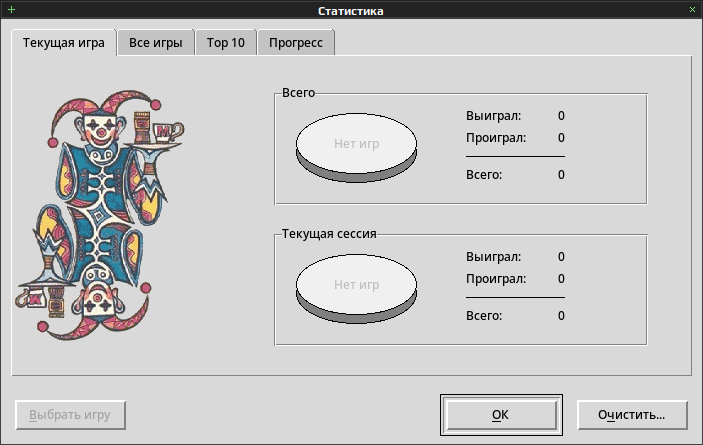This screenshot has height=445, width=703.
Task: Close the Статистика window
Action: pos(692,10)
